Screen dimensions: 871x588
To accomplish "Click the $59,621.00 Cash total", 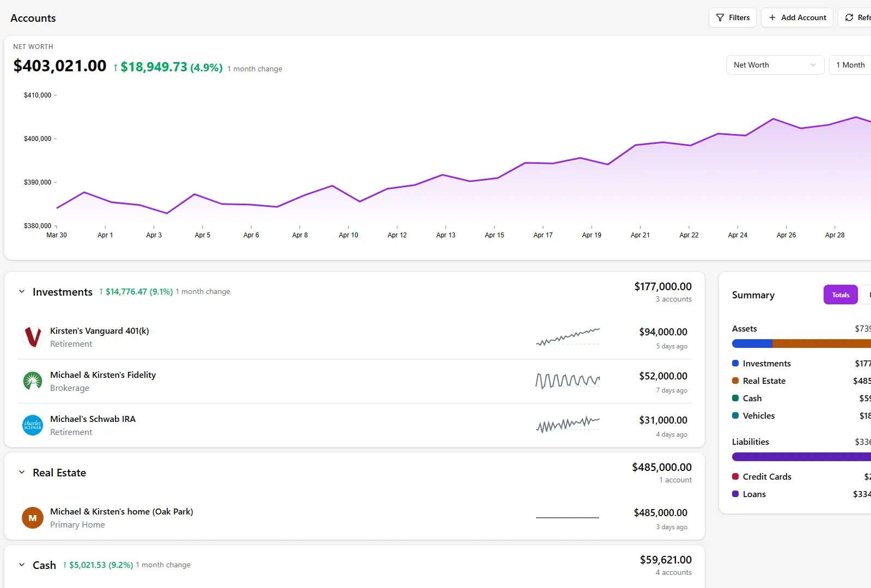I will pyautogui.click(x=666, y=560).
